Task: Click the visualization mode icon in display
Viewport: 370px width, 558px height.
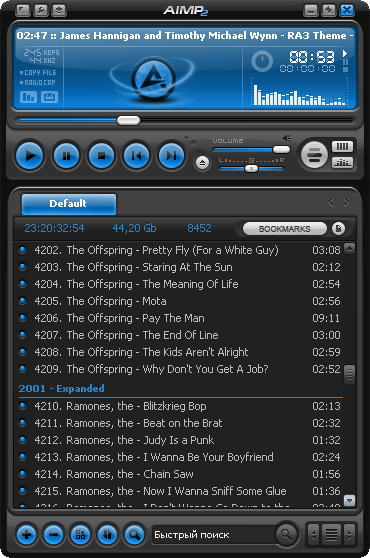Action: pos(28,97)
